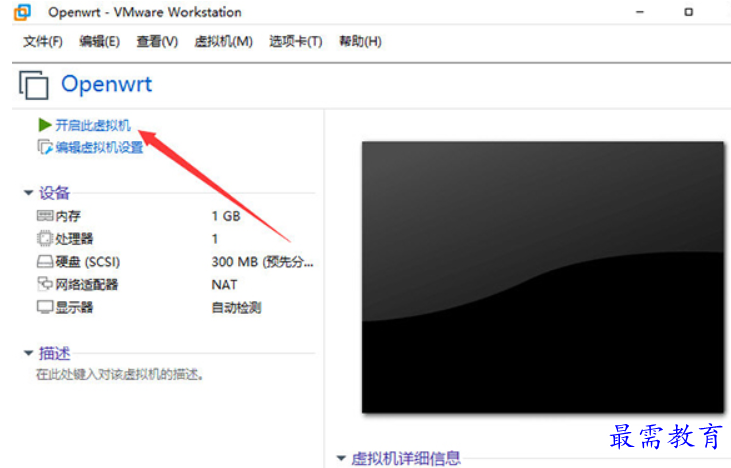Click the VMware Workstation logo in title bar
Viewport: 731px width, 468px height.
[x=22, y=12]
